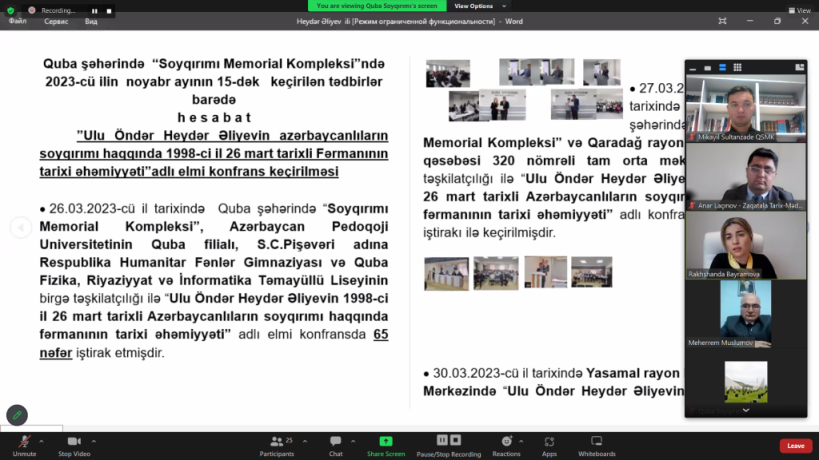Click fourth group photo in bottom row

591,272
